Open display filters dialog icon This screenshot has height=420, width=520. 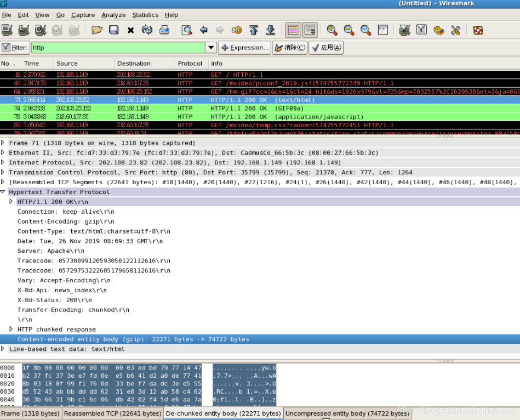tap(422, 30)
